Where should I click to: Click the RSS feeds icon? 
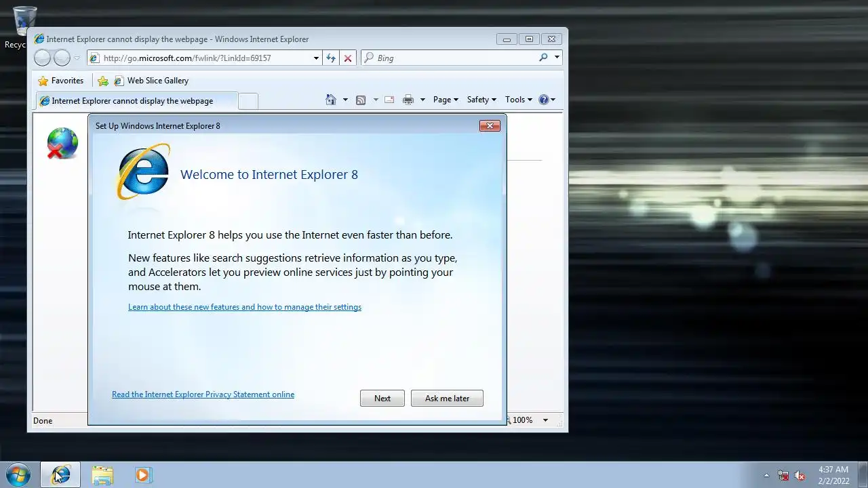pos(361,100)
